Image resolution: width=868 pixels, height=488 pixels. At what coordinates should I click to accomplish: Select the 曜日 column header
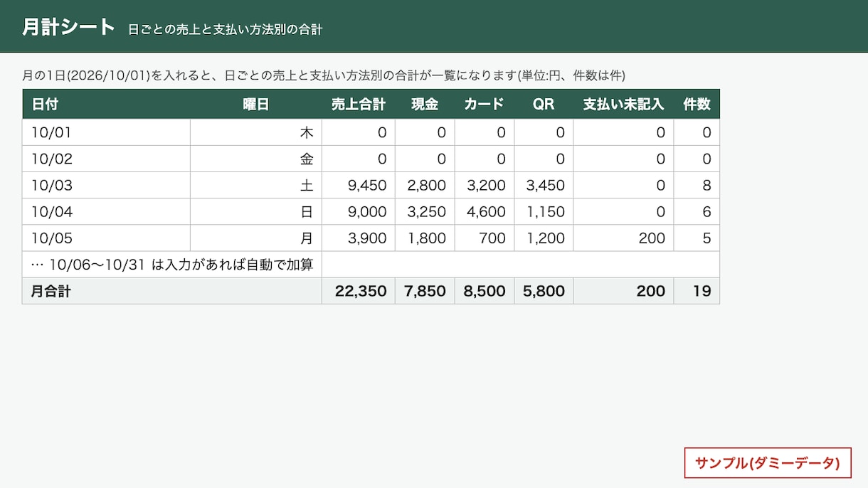[x=256, y=105]
